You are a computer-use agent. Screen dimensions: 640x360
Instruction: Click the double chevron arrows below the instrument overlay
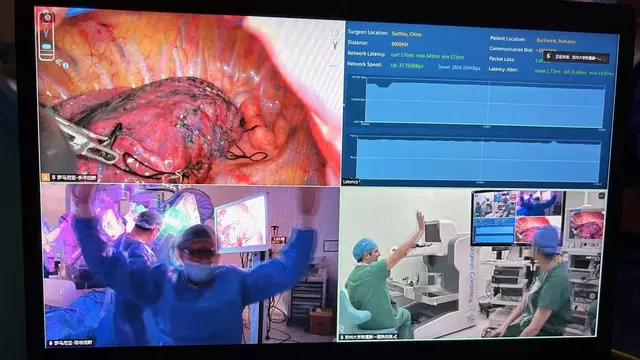point(59,62)
